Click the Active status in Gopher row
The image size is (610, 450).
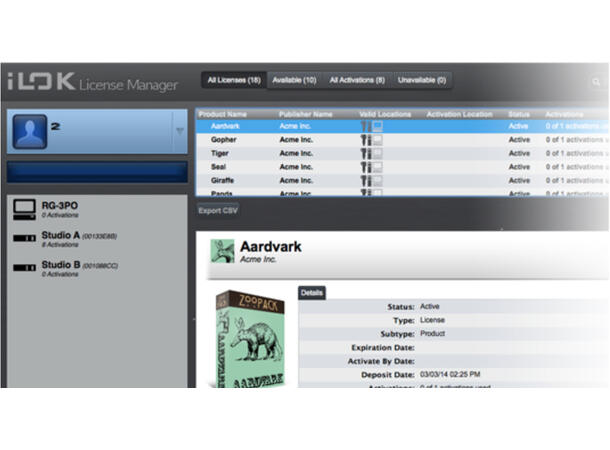point(519,140)
